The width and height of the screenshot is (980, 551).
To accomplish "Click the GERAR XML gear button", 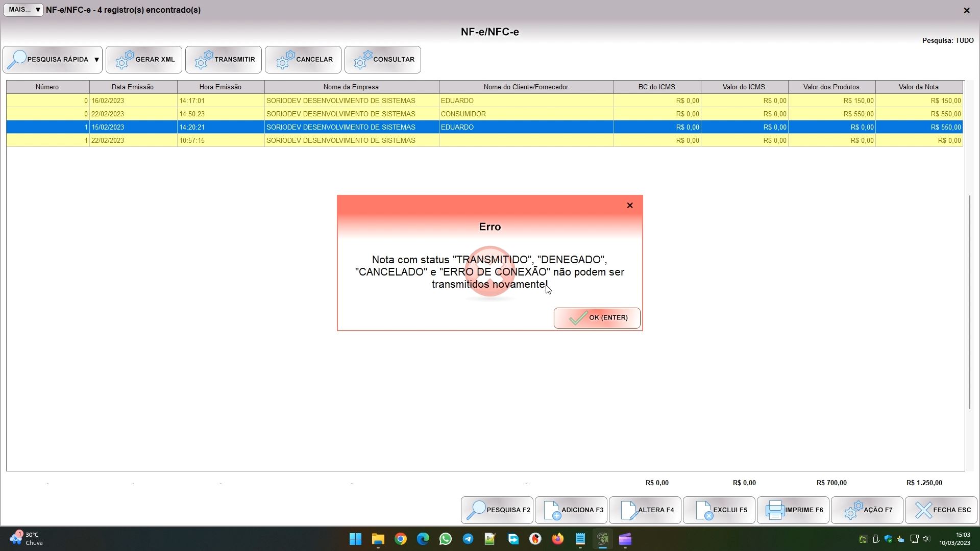I will click(x=144, y=60).
